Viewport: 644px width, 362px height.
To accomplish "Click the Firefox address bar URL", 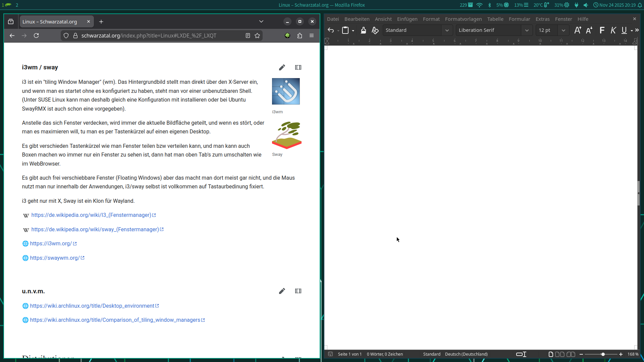I will click(149, 36).
